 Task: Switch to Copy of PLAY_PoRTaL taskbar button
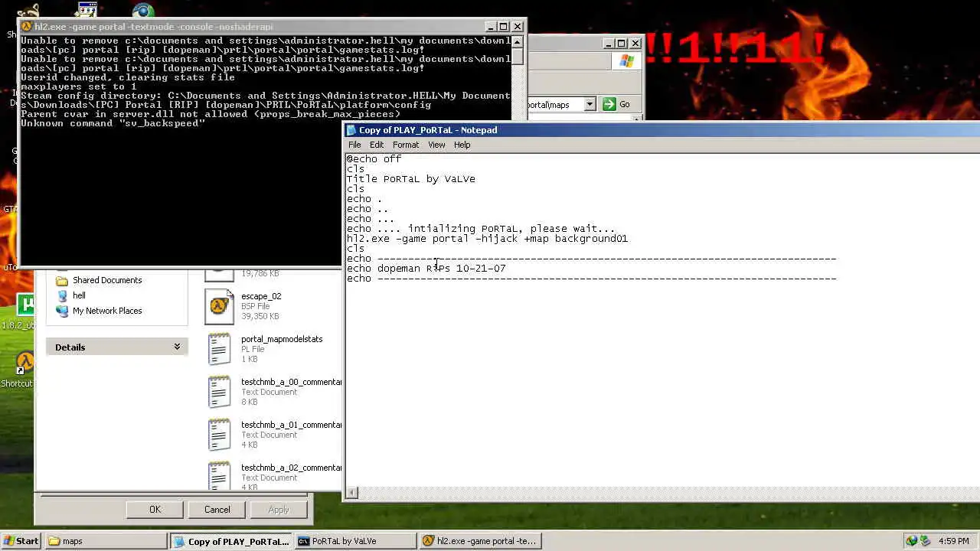[x=231, y=541]
